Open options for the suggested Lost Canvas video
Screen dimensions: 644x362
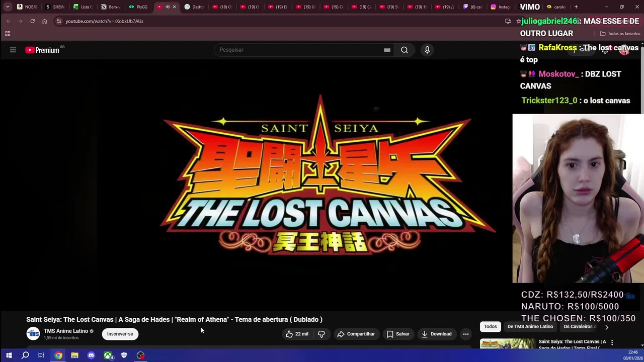pyautogui.click(x=612, y=342)
